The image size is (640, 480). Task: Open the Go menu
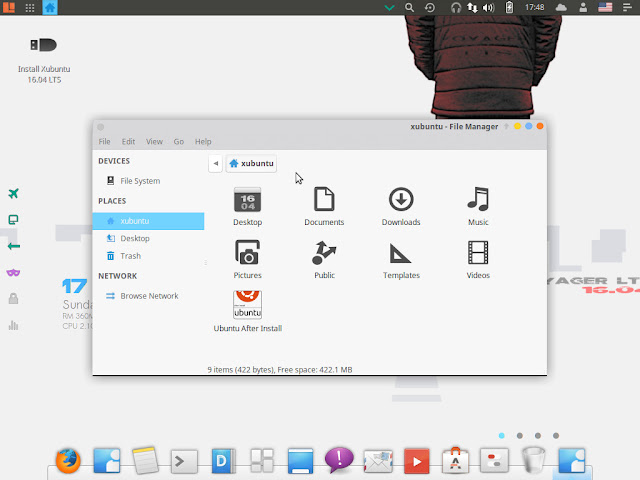[179, 142]
